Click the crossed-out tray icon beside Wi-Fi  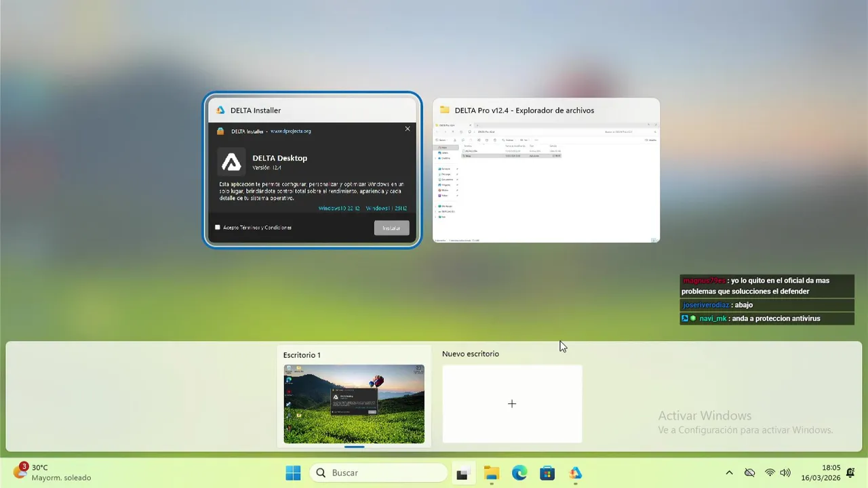749,473
